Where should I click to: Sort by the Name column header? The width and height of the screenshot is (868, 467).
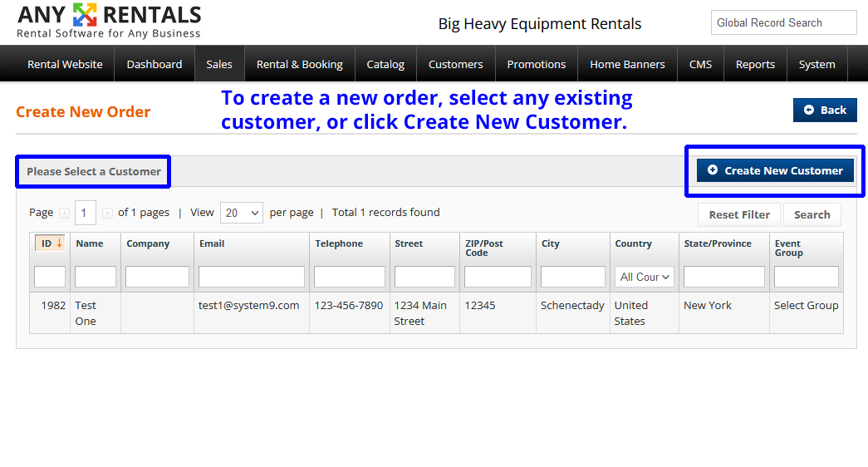90,243
